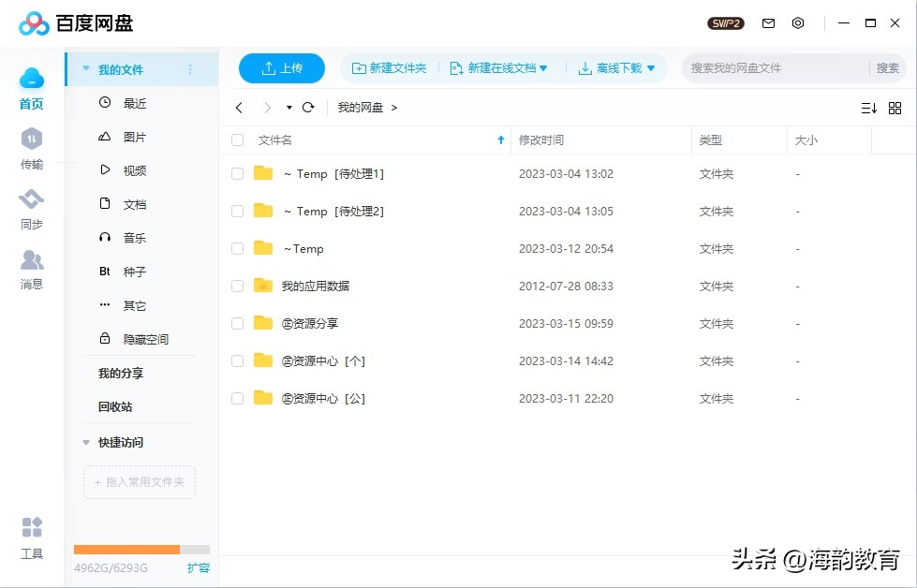Open the 首页 home cloud icon
Image resolution: width=917 pixels, height=588 pixels.
32,79
